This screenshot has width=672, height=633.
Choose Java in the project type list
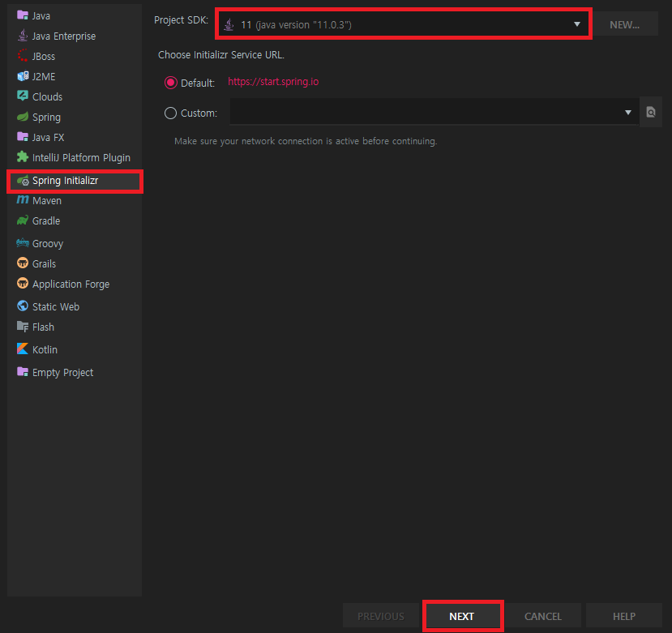pos(75,16)
